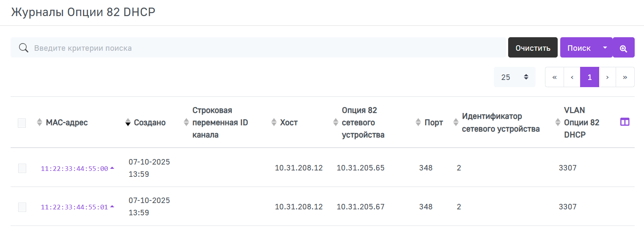Open the Поиск button dropdown arrow

pyautogui.click(x=605, y=48)
